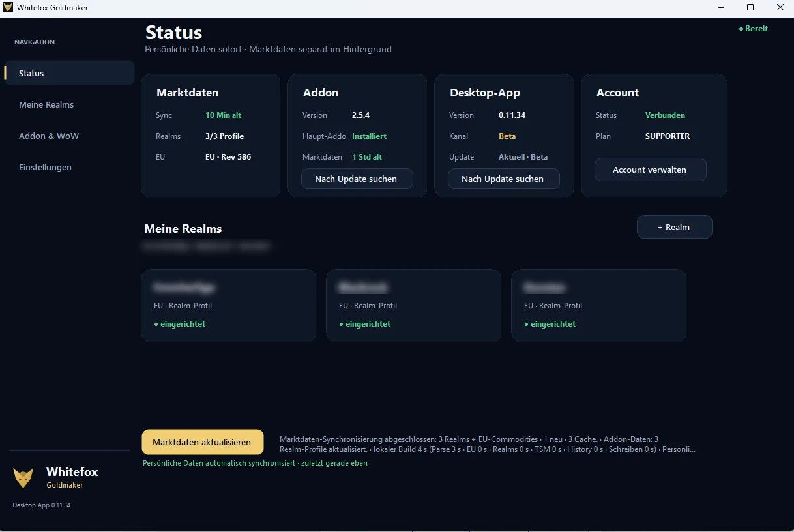The height and width of the screenshot is (532, 794).
Task: Click the Desktop-App card heading
Action: (485, 93)
